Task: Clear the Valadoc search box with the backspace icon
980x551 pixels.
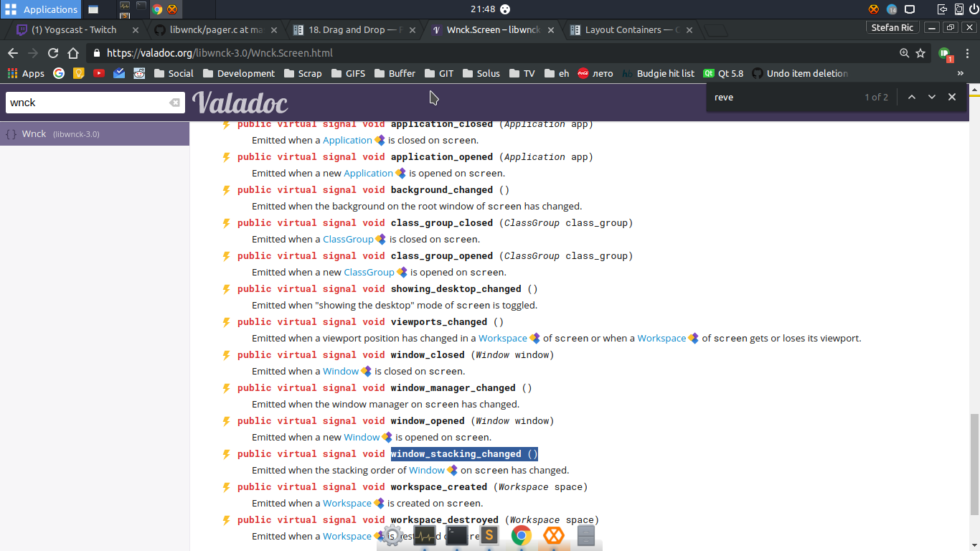Action: (x=174, y=103)
